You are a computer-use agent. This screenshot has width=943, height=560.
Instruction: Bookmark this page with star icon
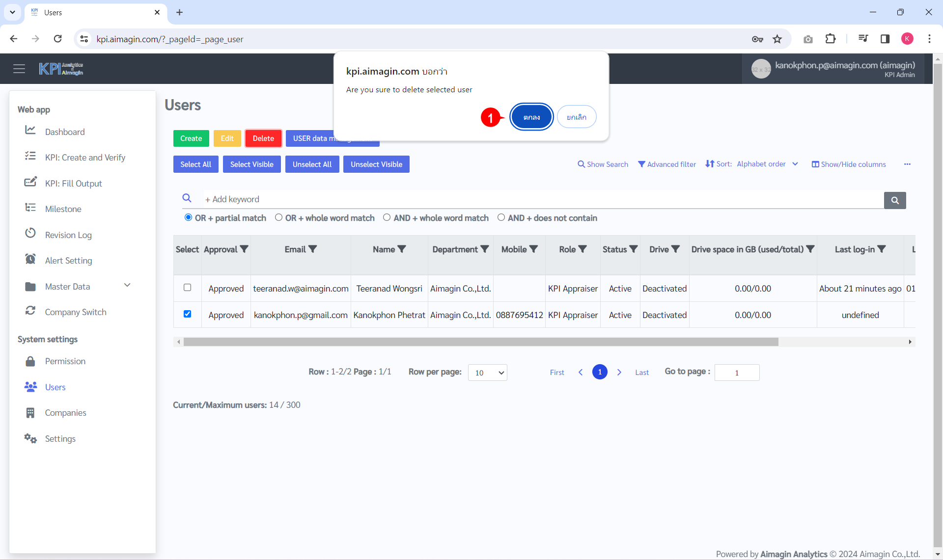click(x=777, y=39)
